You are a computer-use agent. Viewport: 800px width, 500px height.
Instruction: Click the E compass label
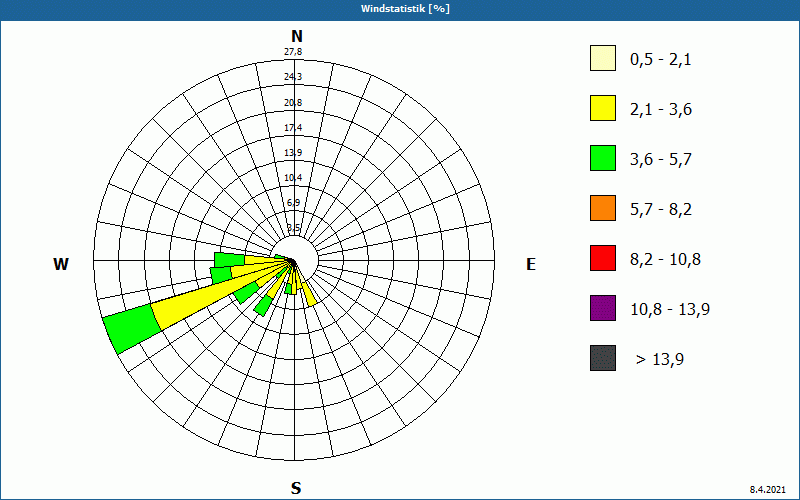tap(531, 264)
